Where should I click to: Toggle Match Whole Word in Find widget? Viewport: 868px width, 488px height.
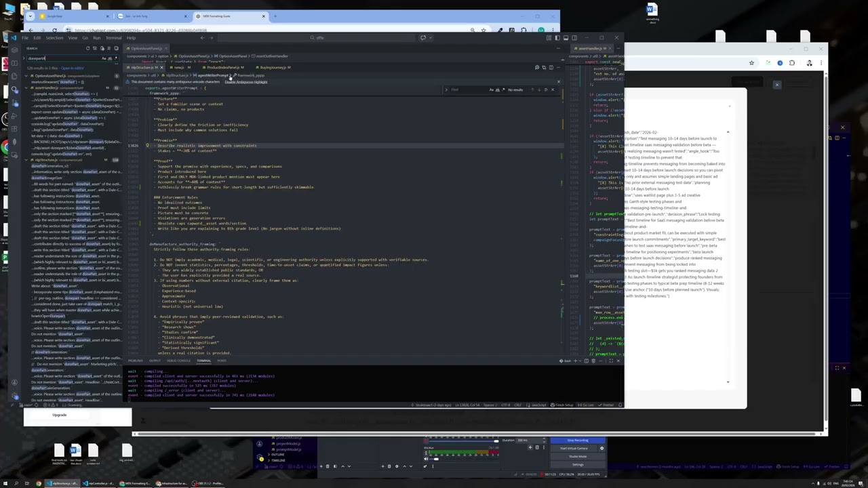tap(498, 89)
